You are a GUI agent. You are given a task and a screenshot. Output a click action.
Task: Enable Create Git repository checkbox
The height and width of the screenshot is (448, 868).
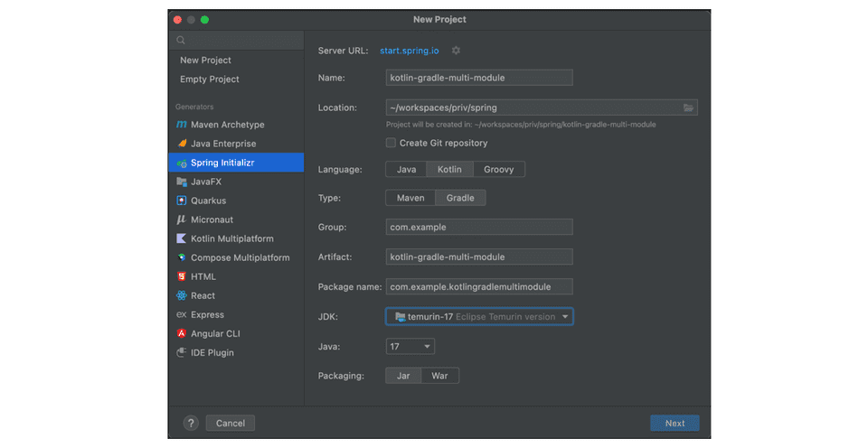coord(391,143)
